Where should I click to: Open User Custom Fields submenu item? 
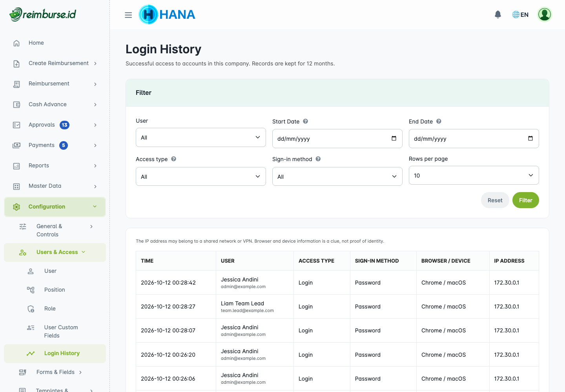click(x=55, y=331)
